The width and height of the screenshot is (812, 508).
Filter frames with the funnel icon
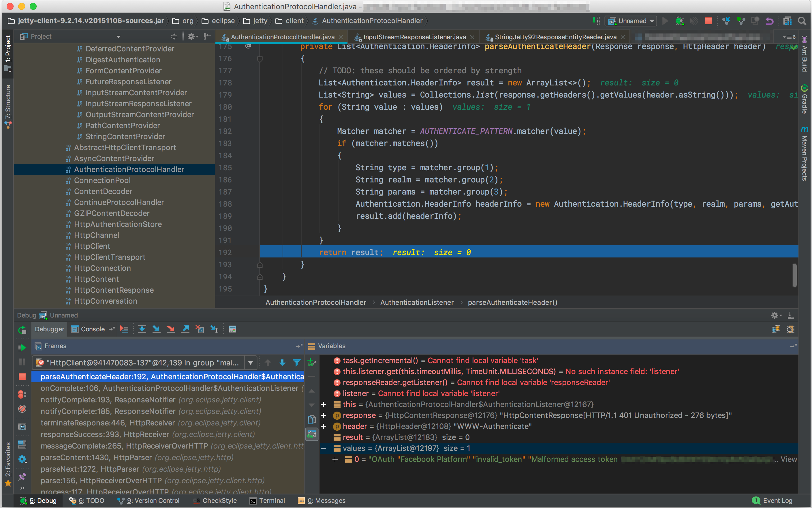297,363
